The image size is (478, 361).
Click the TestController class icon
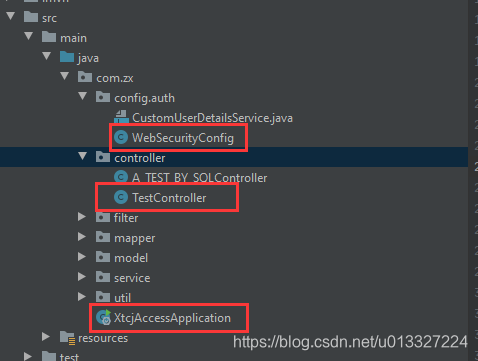121,197
